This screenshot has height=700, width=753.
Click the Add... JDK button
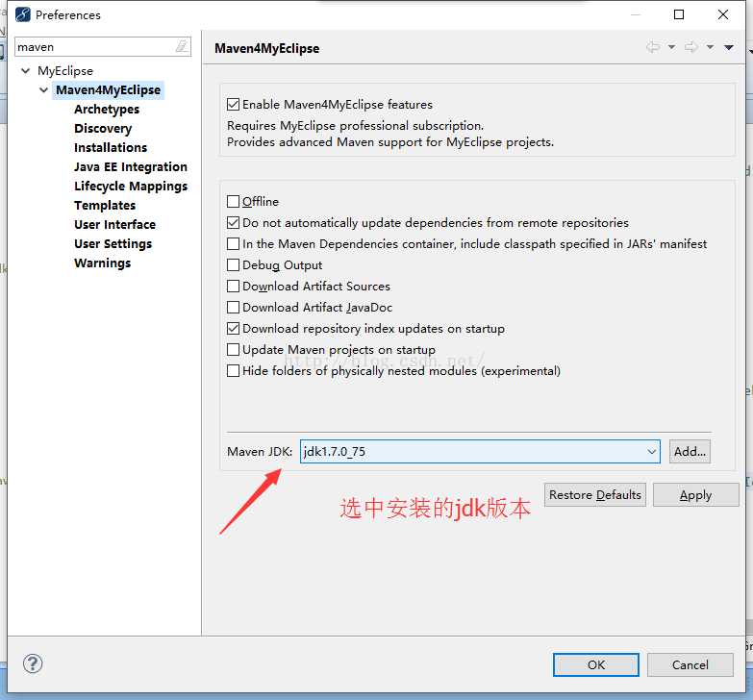[x=690, y=451]
